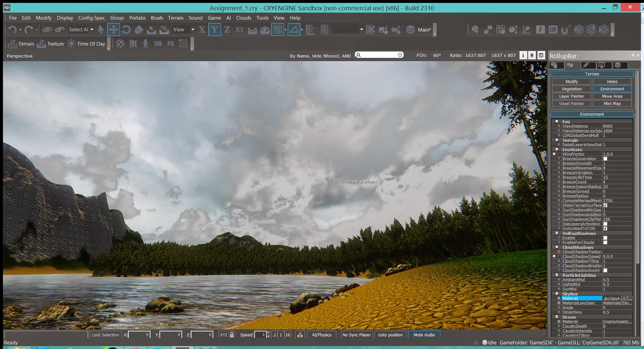The image size is (644, 349).
Task: Click the Holes terrain button
Action: tap(612, 82)
